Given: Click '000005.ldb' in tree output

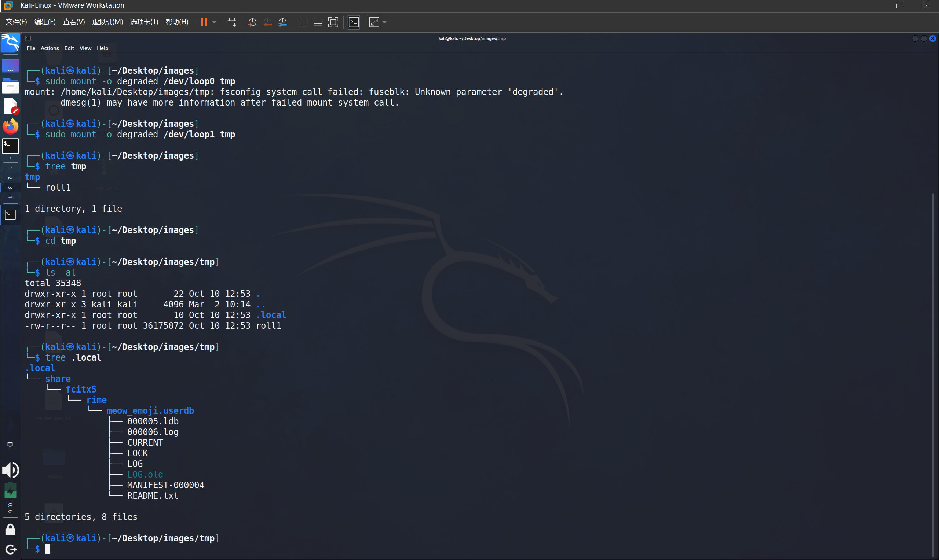Looking at the screenshot, I should [x=153, y=421].
